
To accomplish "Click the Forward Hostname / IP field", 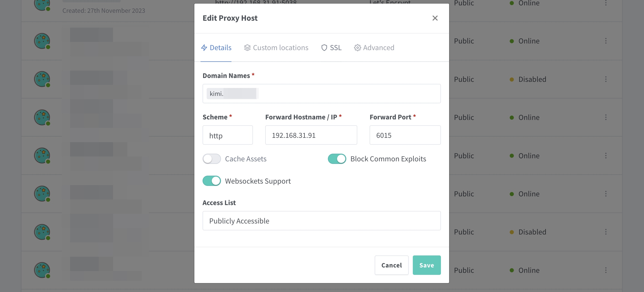I will coord(311,135).
